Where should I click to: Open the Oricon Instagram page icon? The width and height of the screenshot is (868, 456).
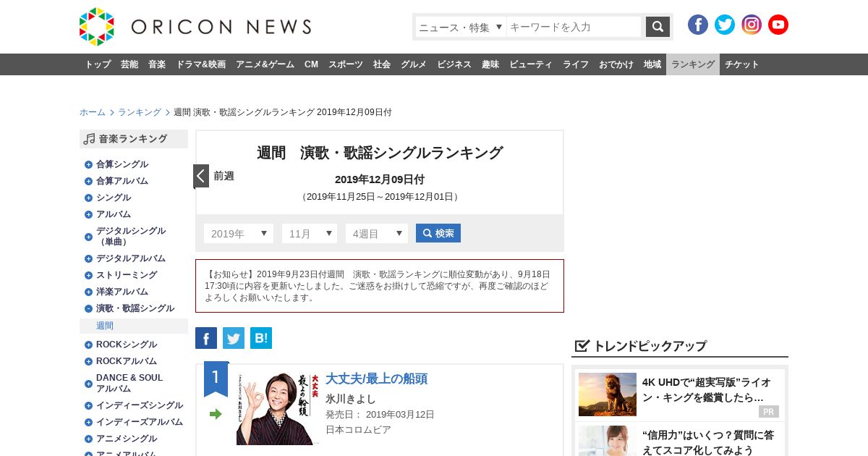752,25
